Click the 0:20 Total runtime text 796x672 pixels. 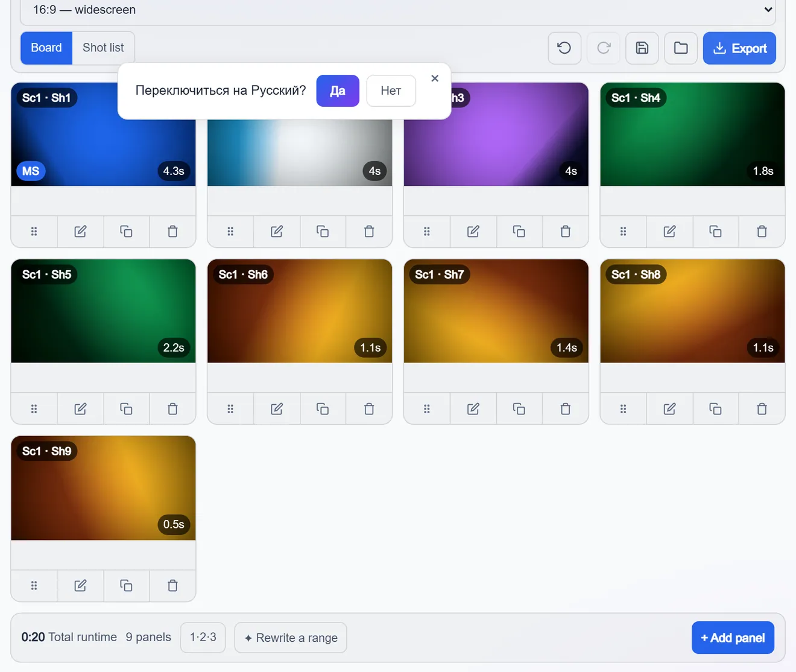[69, 637]
